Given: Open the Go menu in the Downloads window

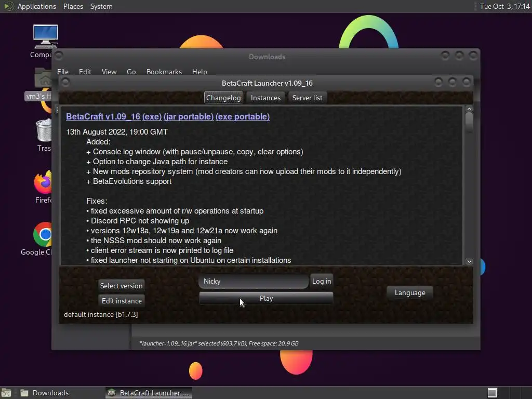Looking at the screenshot, I should pos(131,72).
